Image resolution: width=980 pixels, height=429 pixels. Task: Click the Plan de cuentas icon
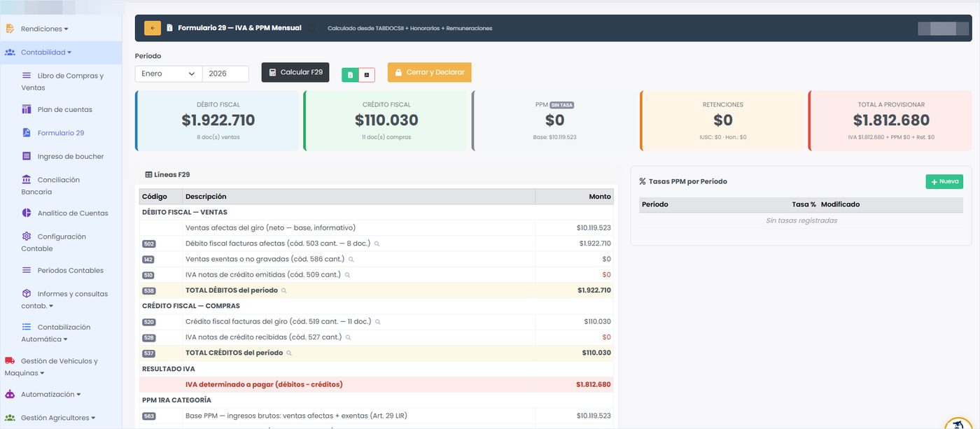click(x=27, y=109)
